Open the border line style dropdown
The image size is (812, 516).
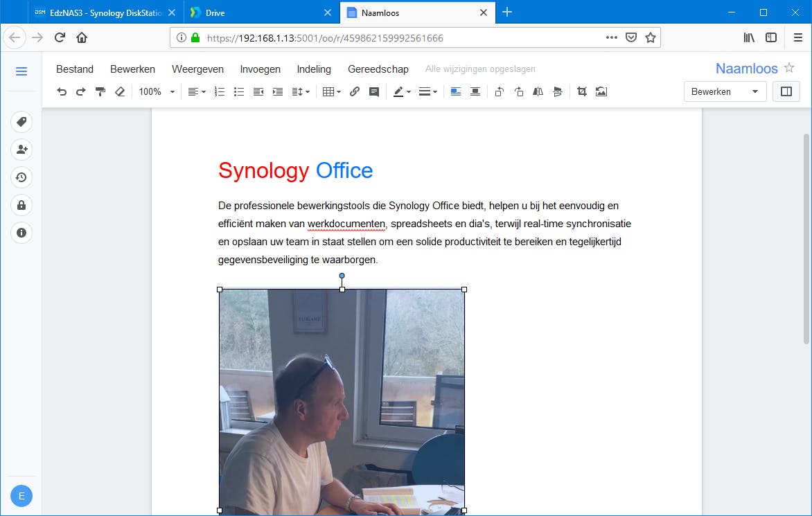pyautogui.click(x=427, y=91)
